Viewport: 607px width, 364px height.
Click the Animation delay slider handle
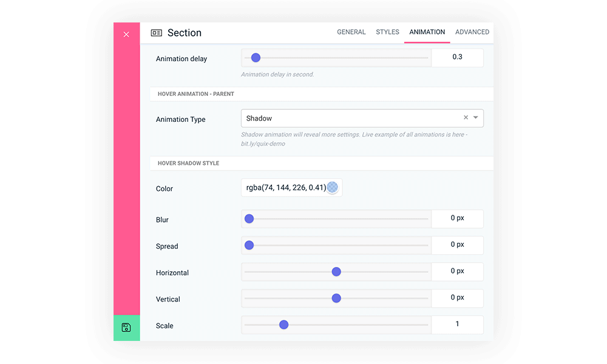256,58
